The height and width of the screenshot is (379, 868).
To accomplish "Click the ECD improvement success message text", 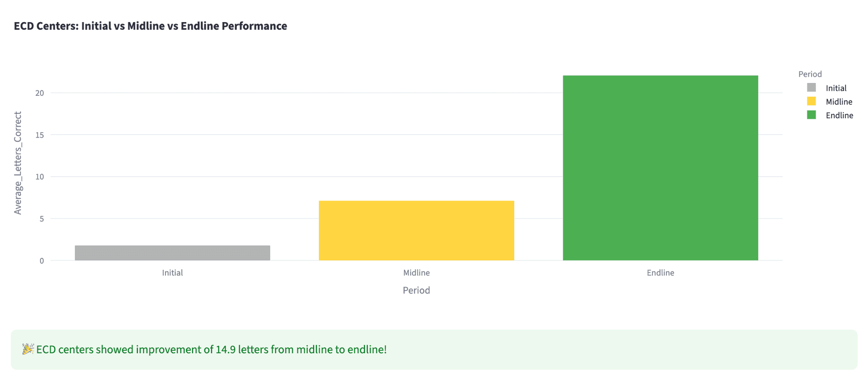I will (211, 349).
